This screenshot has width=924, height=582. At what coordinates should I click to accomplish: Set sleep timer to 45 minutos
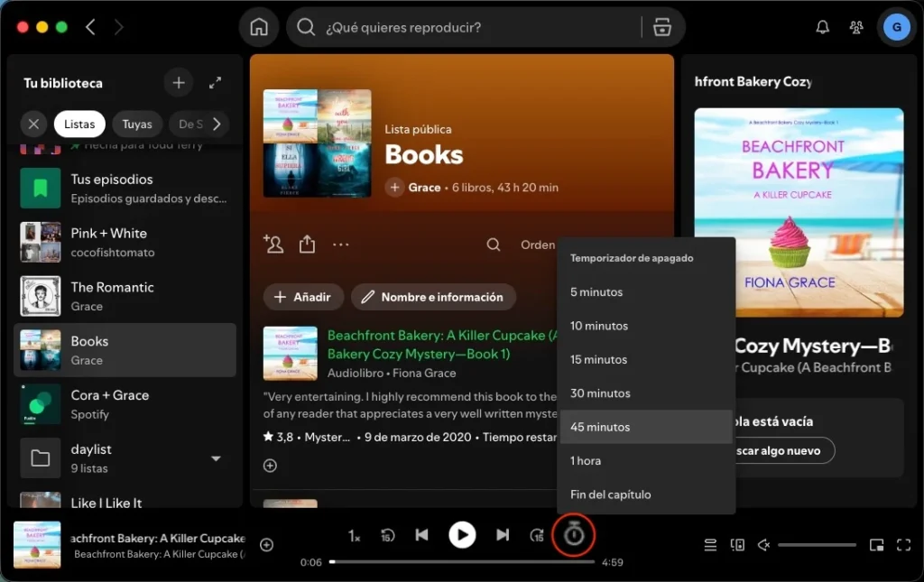pos(646,427)
